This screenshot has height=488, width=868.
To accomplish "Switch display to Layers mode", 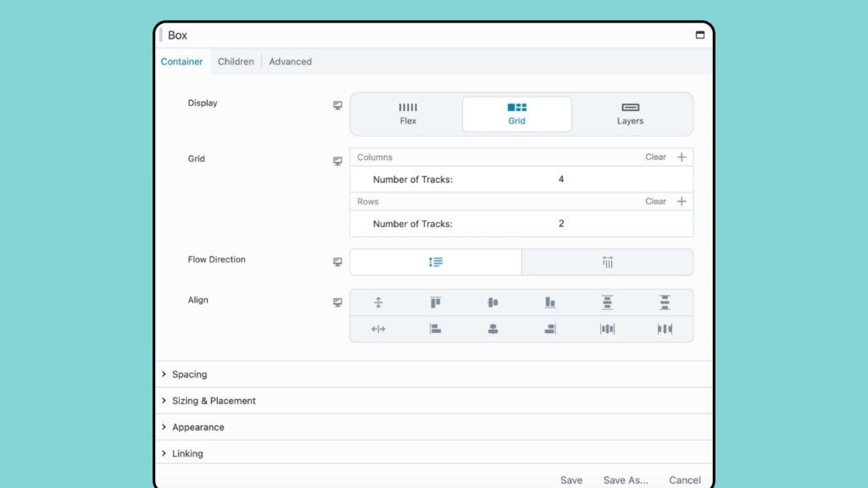I will (x=630, y=114).
